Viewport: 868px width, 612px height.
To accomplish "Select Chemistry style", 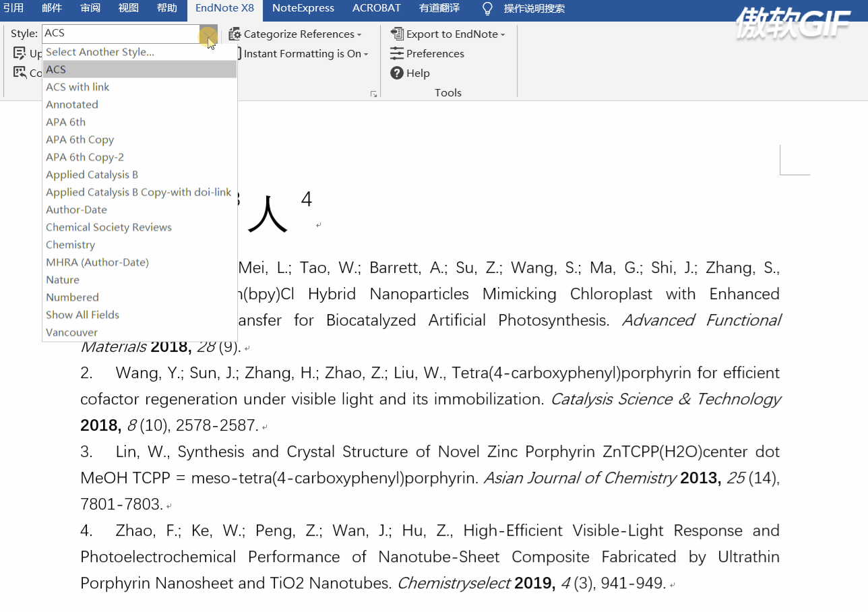I will pos(140,245).
